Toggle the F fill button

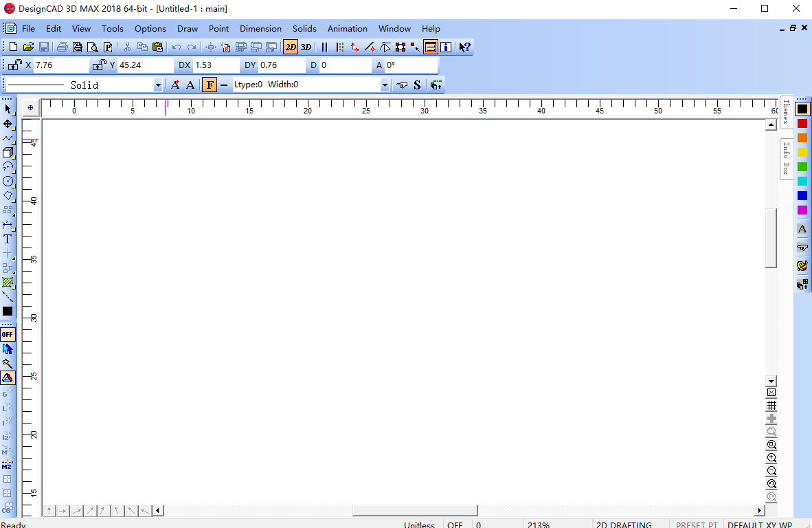[210, 85]
